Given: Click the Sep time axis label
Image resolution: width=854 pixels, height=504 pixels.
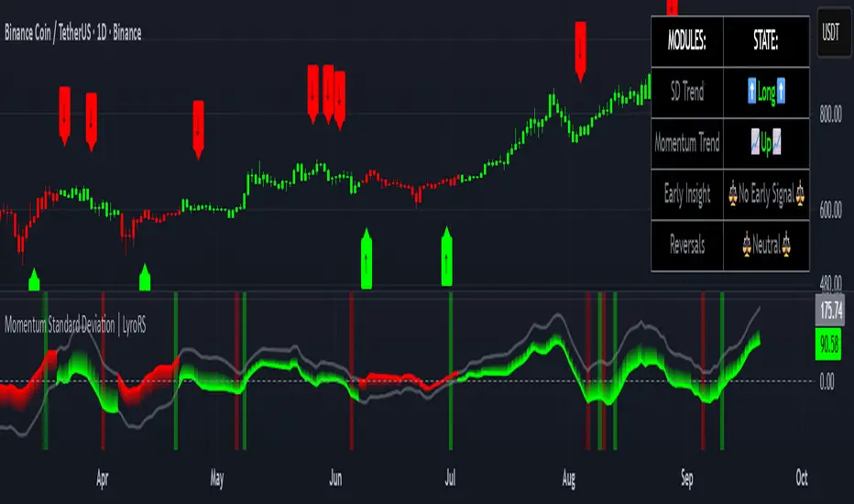Looking at the screenshot, I should click(x=687, y=478).
